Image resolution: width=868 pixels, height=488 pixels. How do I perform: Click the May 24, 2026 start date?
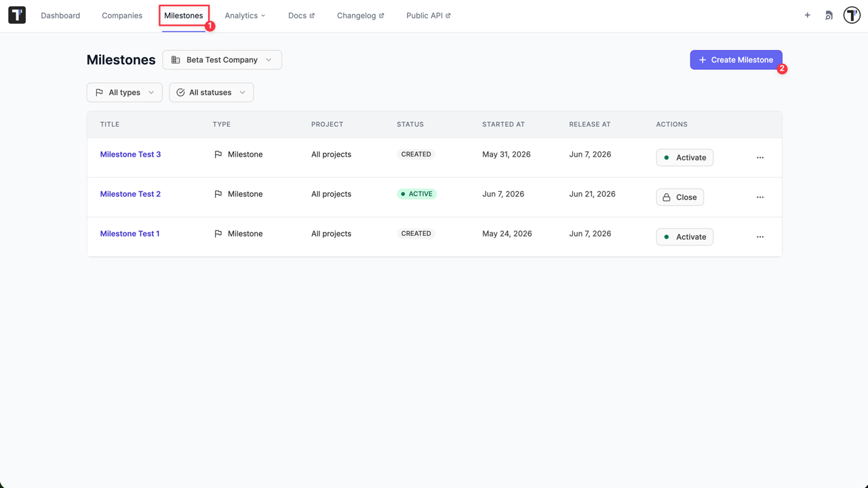point(507,234)
